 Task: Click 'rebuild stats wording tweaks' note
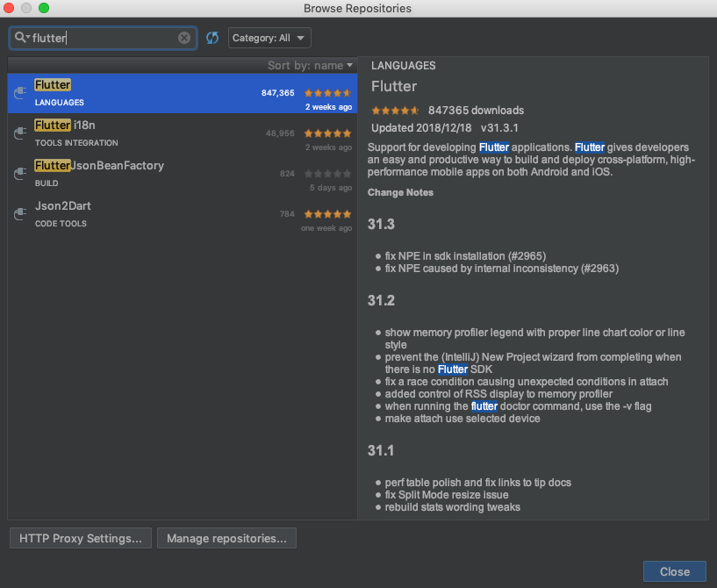[x=453, y=507]
